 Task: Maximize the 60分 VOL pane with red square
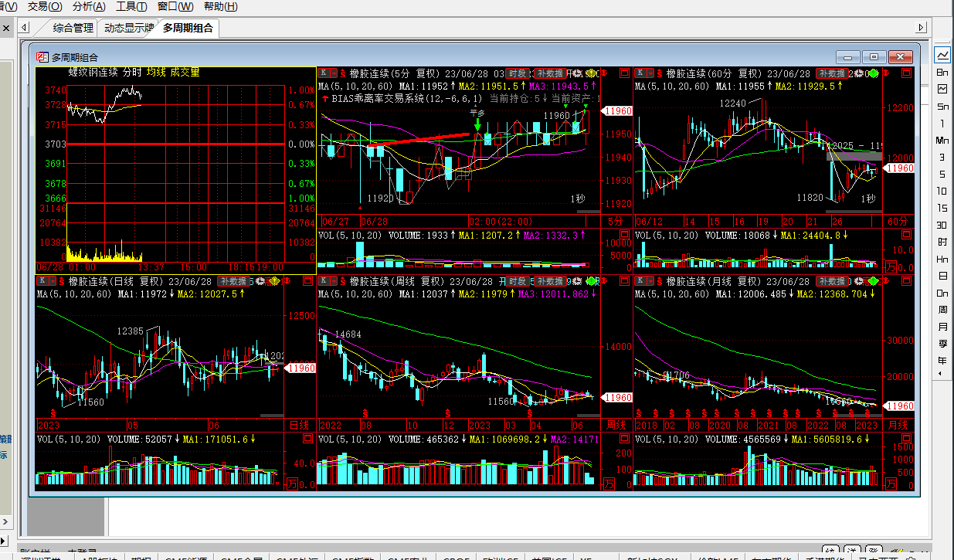[x=907, y=236]
